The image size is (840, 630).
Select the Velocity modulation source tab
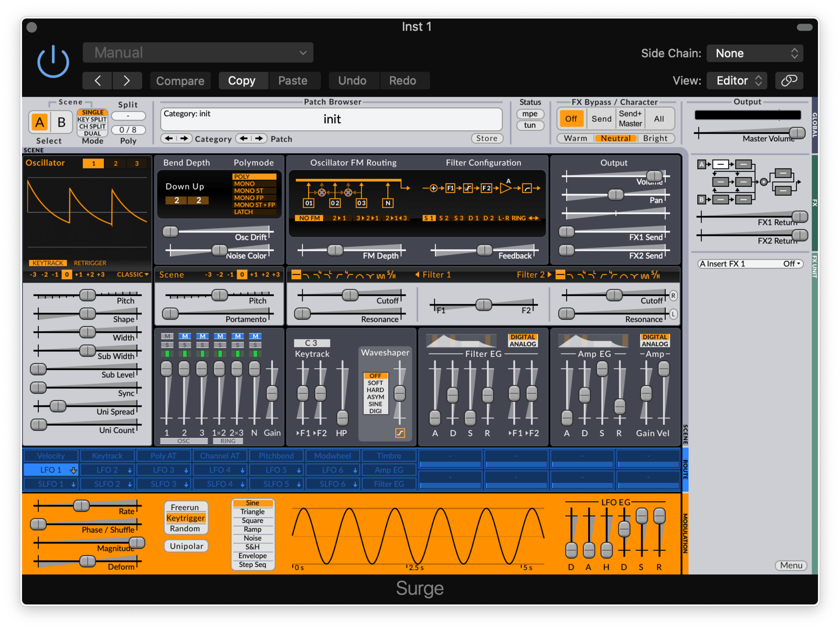pyautogui.click(x=50, y=456)
